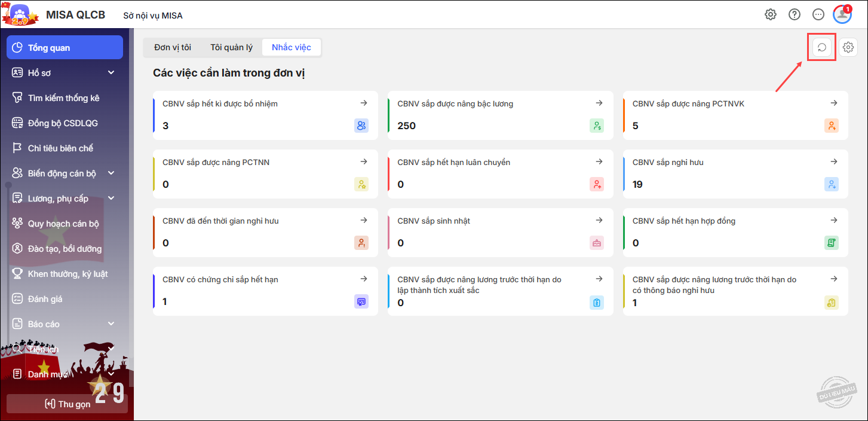
Task: Collapse sidebar with Thu gọn button
Action: 67,404
